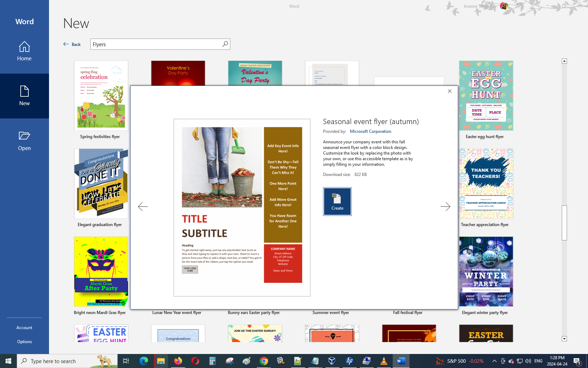Select the Easter egg hunt flyer thumbnail
The image size is (588, 368).
point(486,96)
